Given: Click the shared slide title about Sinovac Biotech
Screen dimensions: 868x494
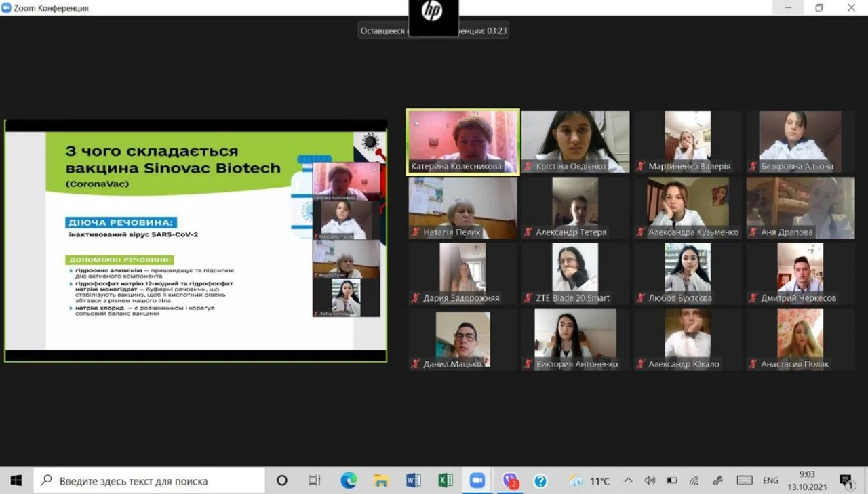Looking at the screenshot, I should pyautogui.click(x=173, y=159).
